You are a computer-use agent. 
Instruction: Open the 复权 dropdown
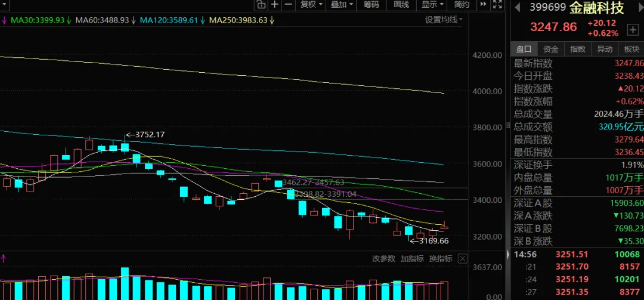(311, 5)
